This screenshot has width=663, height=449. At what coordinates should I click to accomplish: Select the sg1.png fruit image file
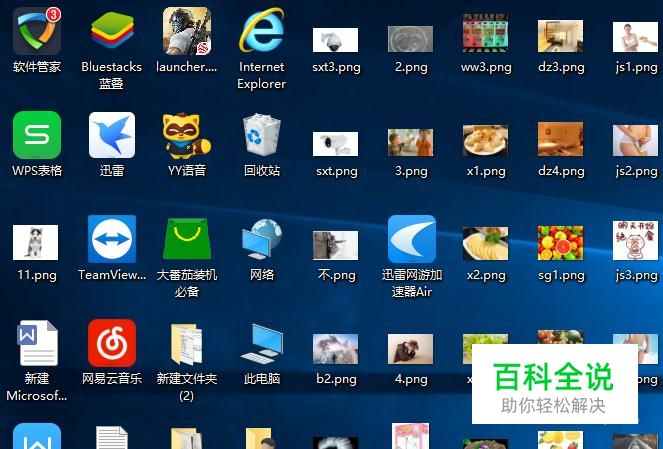pos(561,243)
